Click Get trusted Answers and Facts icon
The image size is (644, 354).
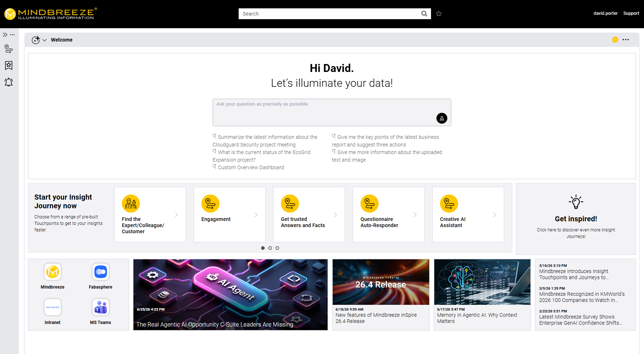[290, 204]
